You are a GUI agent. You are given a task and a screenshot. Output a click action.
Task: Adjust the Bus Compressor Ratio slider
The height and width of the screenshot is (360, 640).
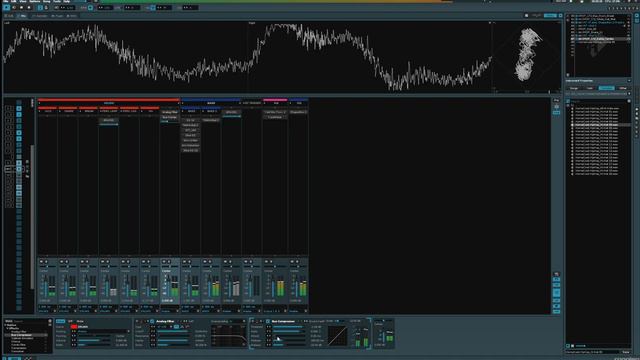[x=290, y=331]
